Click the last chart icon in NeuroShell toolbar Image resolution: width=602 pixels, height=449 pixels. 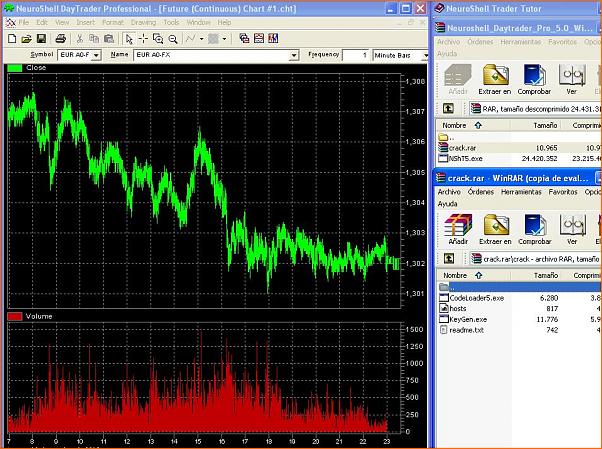point(273,38)
